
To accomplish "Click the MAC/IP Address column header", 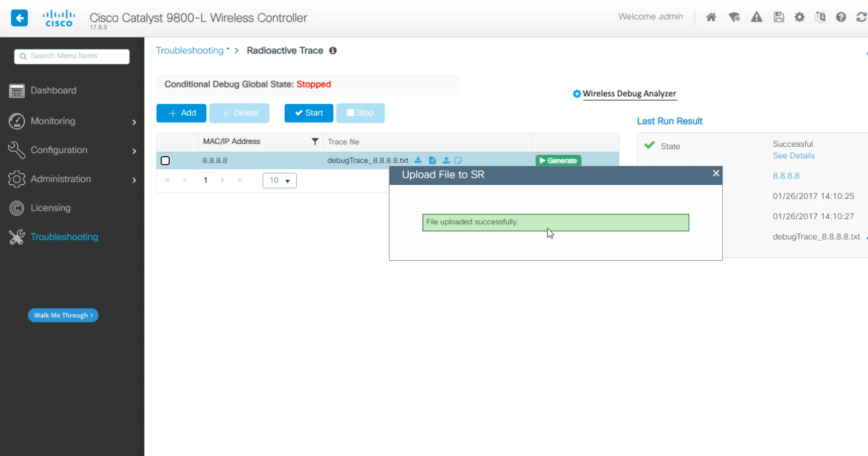I will [x=261, y=142].
